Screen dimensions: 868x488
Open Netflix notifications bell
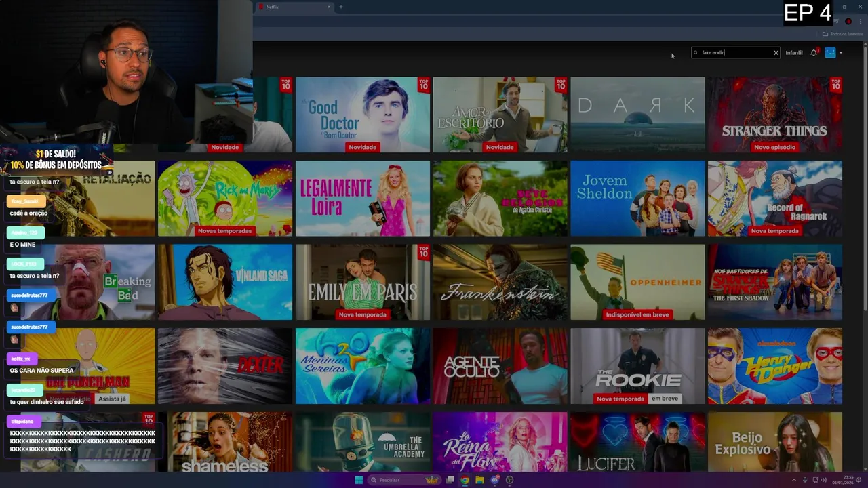pyautogui.click(x=814, y=52)
